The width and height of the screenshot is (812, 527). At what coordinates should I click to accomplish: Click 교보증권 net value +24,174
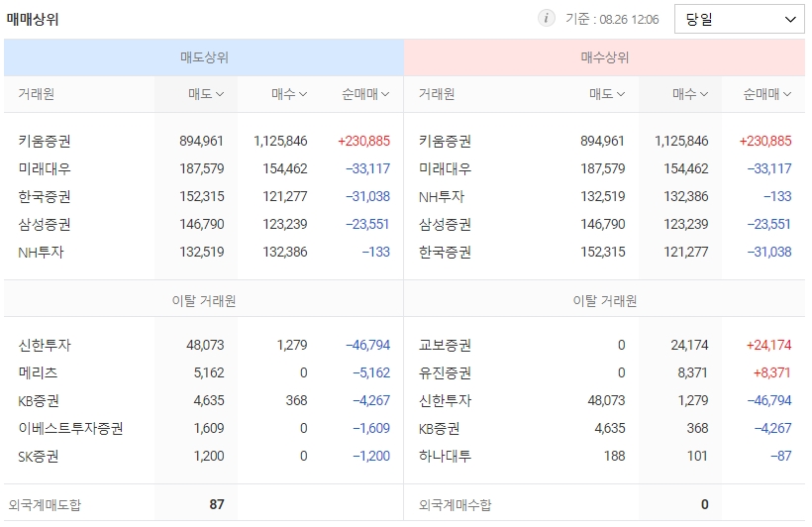click(x=769, y=345)
